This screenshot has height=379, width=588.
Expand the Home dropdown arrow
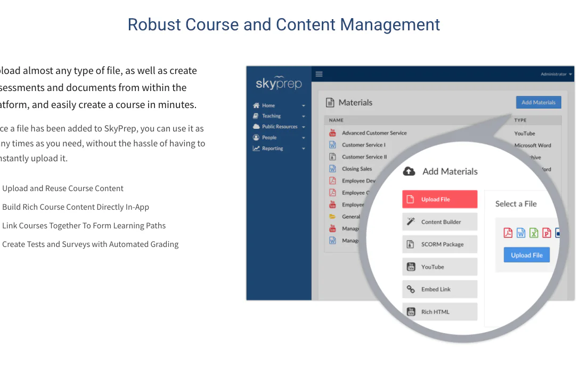(x=304, y=106)
